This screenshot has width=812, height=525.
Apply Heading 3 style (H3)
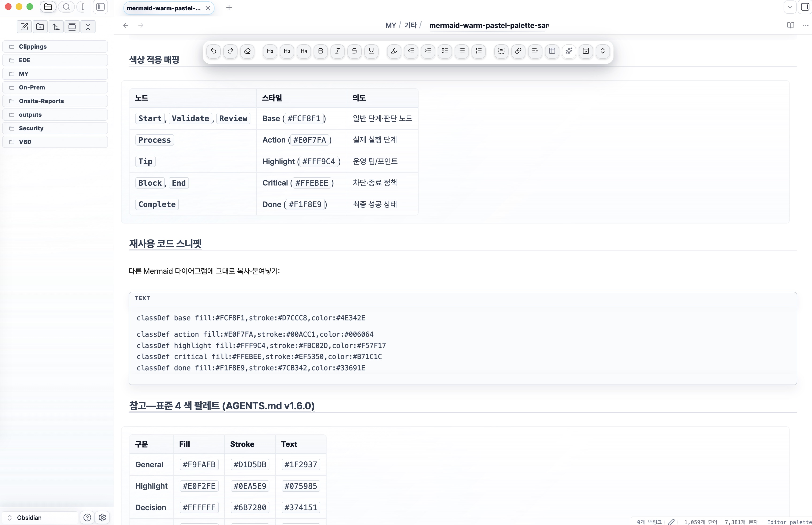click(287, 51)
